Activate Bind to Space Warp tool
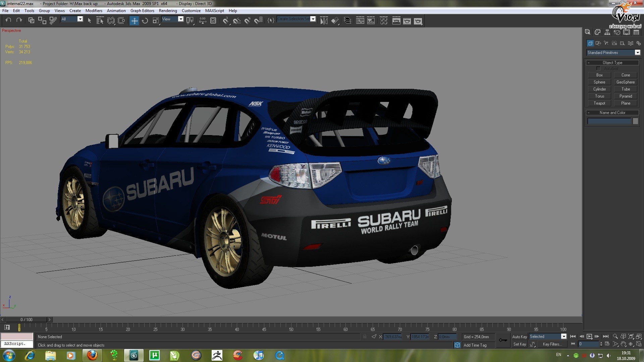Image resolution: width=644 pixels, height=362 pixels. click(53, 20)
